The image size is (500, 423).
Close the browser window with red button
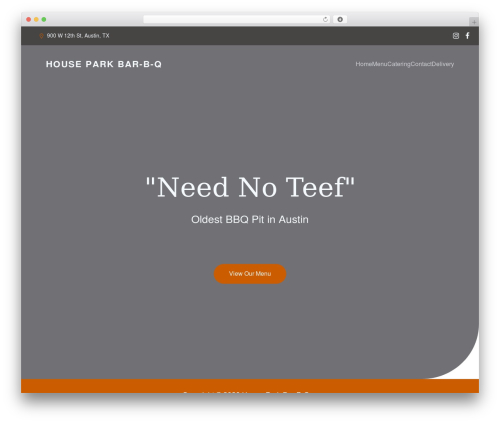pos(29,20)
